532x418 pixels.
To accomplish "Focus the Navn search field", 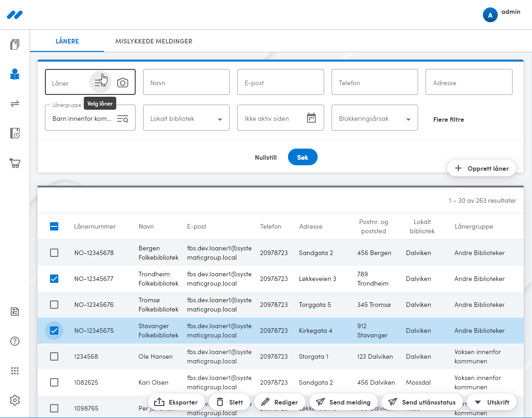I will click(186, 82).
